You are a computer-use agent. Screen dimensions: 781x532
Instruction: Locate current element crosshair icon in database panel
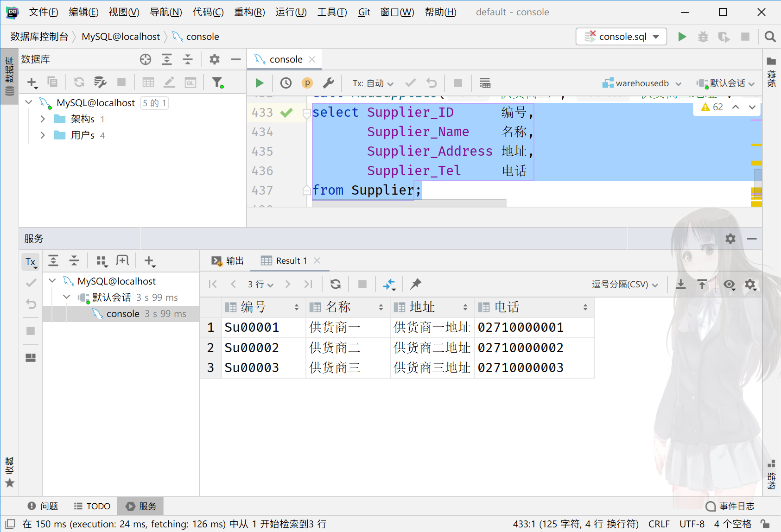pos(146,59)
